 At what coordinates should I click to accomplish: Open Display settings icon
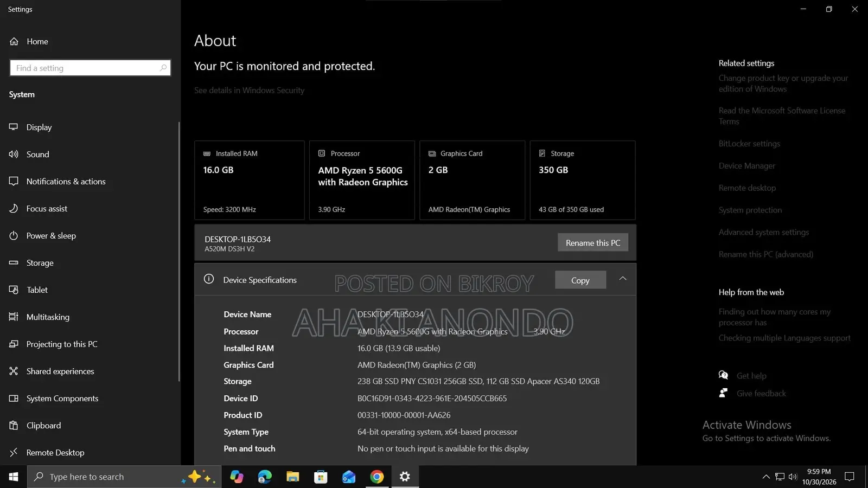[14, 127]
